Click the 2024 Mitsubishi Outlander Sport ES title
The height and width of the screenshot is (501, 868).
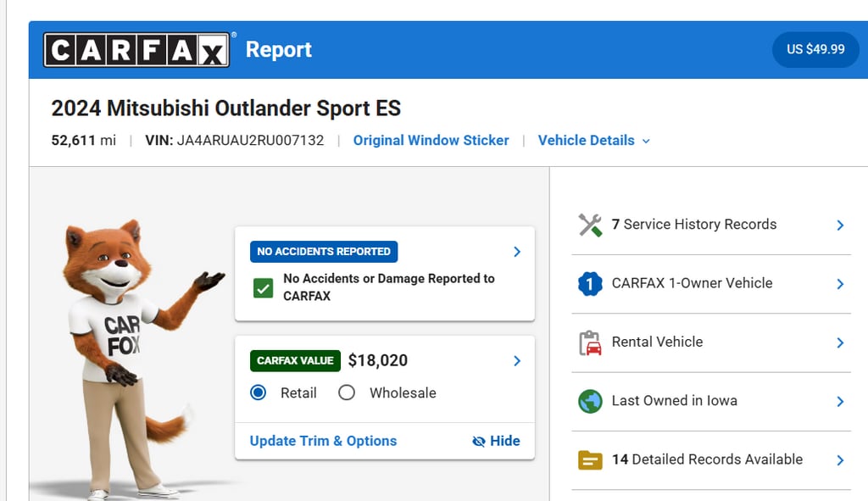point(225,109)
